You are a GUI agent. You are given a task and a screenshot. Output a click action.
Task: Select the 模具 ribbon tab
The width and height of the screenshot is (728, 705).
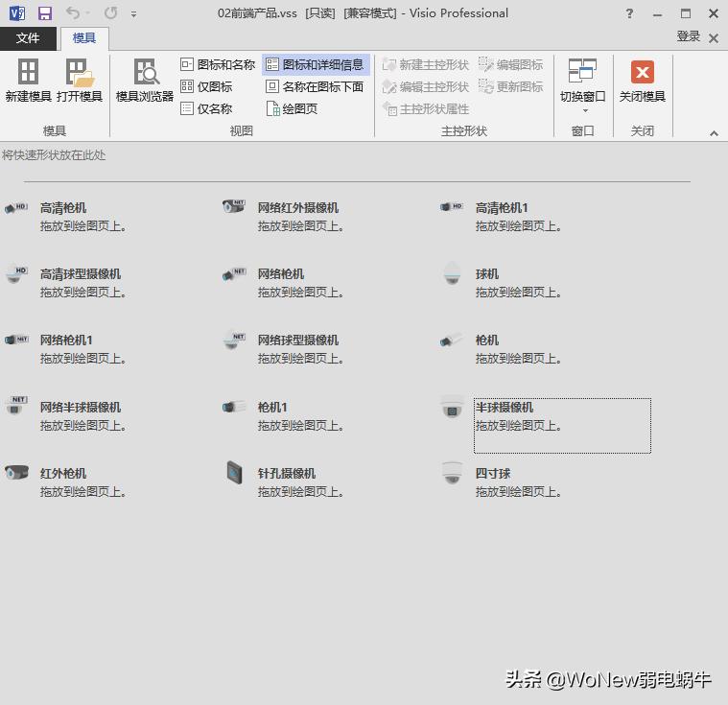coord(84,38)
